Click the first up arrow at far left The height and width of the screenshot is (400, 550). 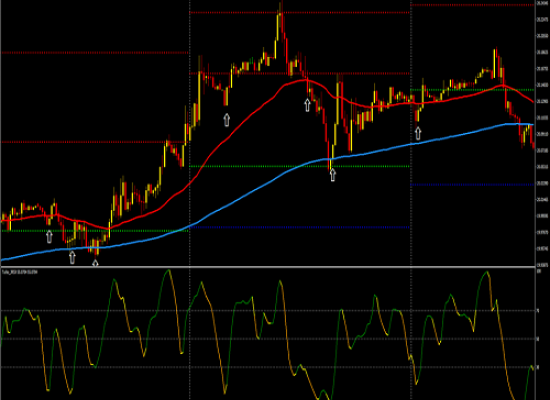coord(49,236)
